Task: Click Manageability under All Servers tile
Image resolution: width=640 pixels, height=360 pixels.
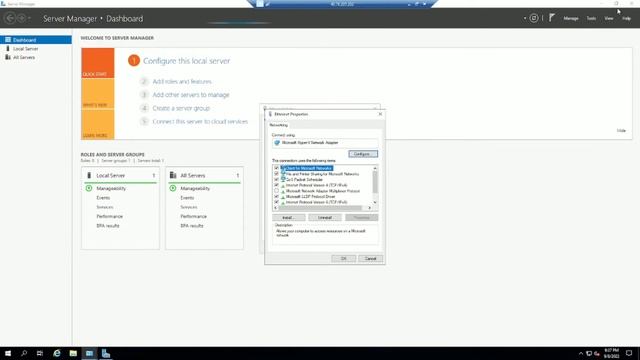Action: [x=195, y=189]
